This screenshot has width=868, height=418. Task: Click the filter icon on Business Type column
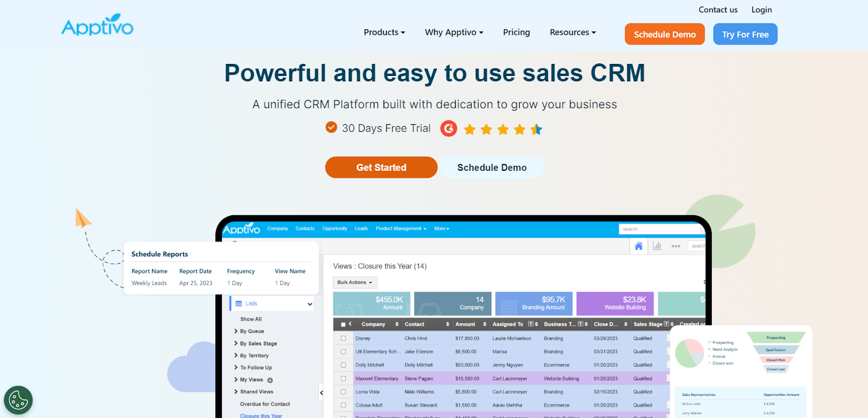pos(580,324)
